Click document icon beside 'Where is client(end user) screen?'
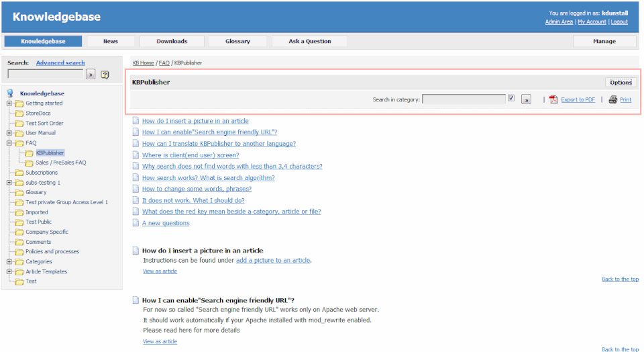This screenshot has height=352, width=644. (x=136, y=155)
